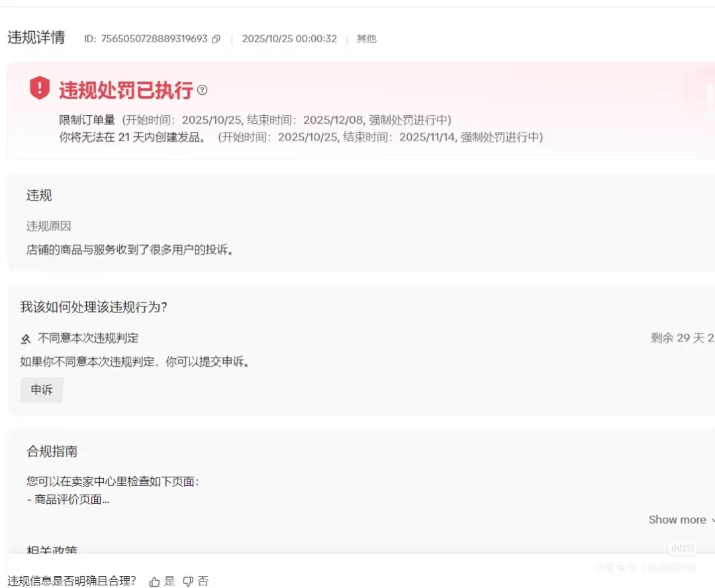Screen dimensions: 715x588
Task: Click the 商品评价页面 guideline item
Action: point(68,499)
